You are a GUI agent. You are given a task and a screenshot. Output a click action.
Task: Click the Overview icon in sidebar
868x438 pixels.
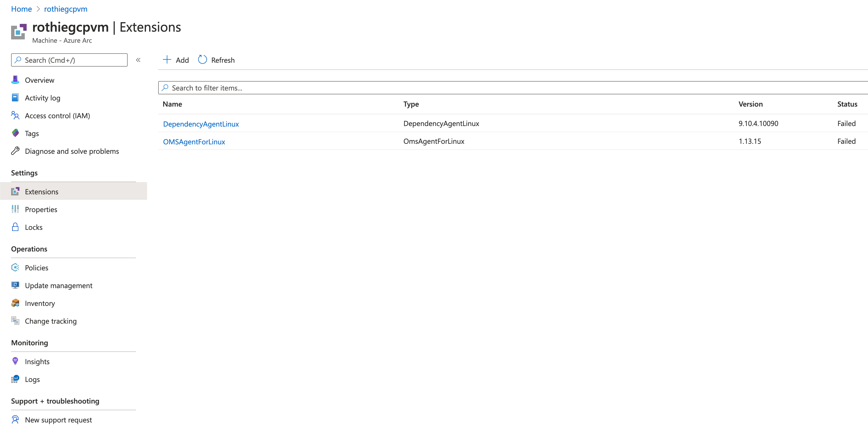pos(15,80)
